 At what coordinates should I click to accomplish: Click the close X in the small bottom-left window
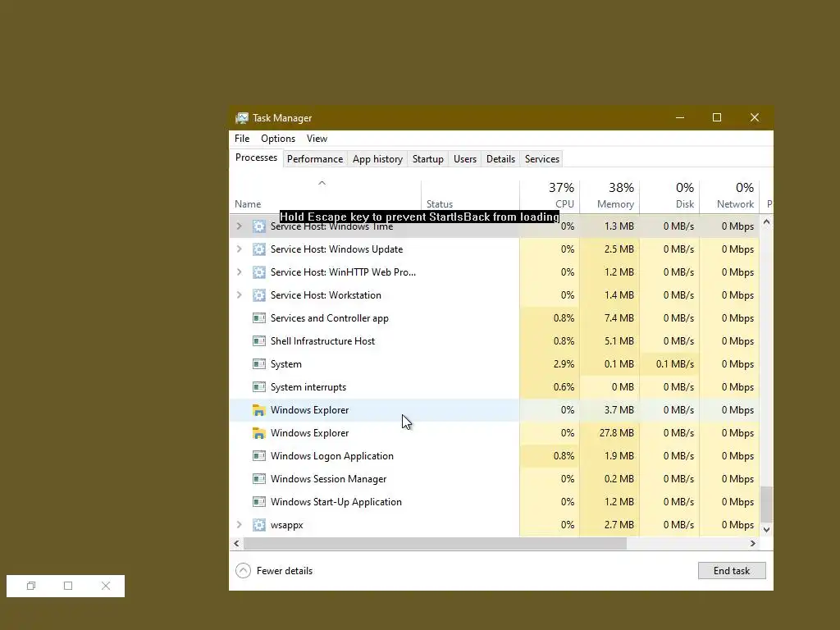[106, 586]
